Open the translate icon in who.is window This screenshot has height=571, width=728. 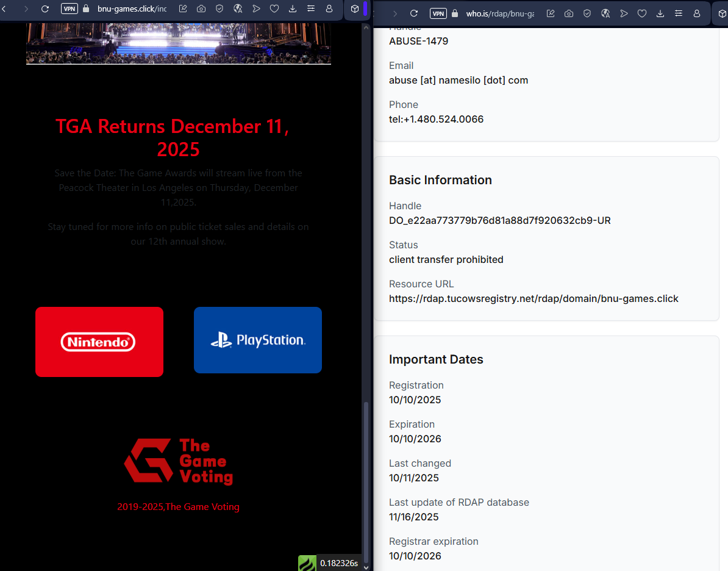[605, 13]
